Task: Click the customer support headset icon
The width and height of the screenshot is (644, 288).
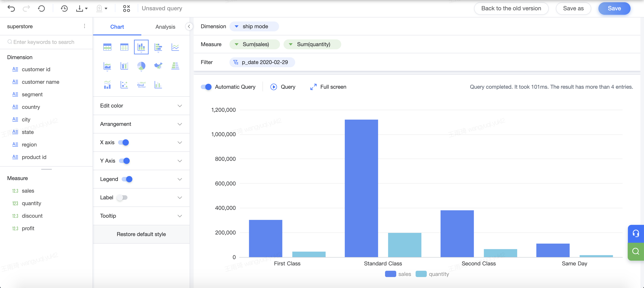Action: [636, 234]
